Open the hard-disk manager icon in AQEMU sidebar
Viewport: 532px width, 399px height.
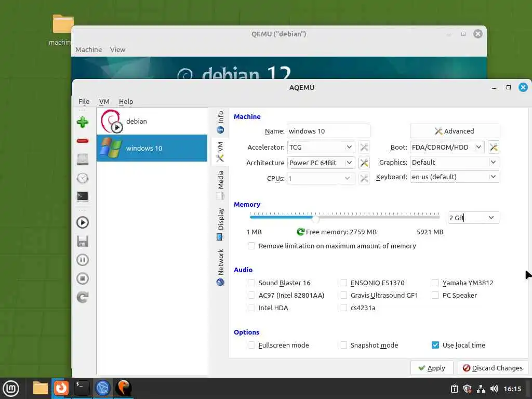(83, 159)
